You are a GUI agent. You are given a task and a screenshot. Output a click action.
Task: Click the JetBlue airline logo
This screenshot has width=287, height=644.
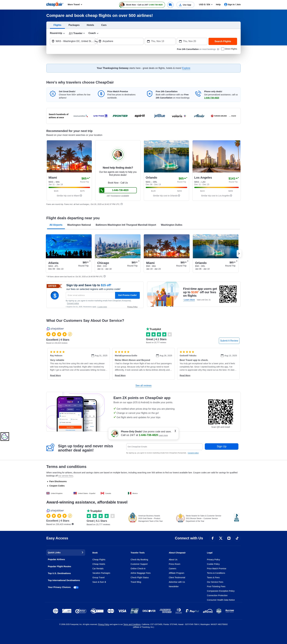coord(159,116)
